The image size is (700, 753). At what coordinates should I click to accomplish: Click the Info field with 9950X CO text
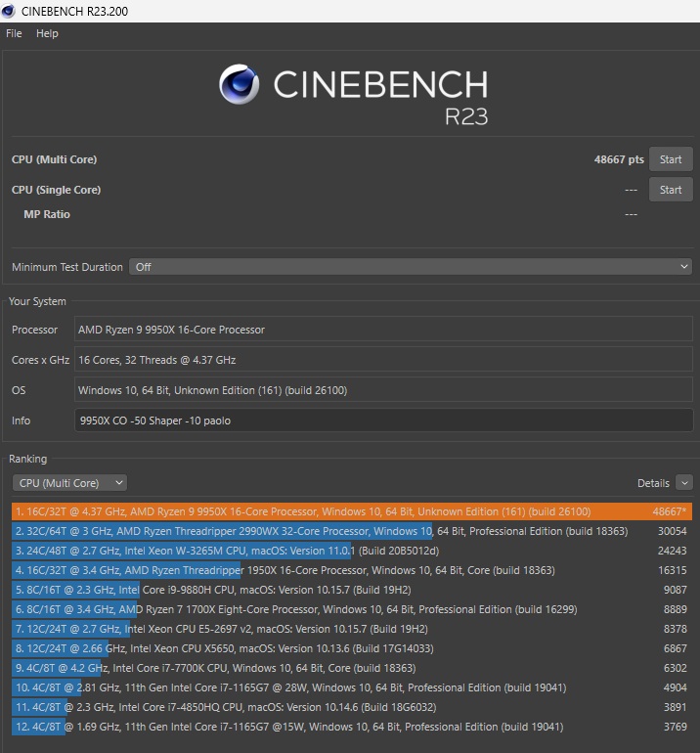[383, 421]
